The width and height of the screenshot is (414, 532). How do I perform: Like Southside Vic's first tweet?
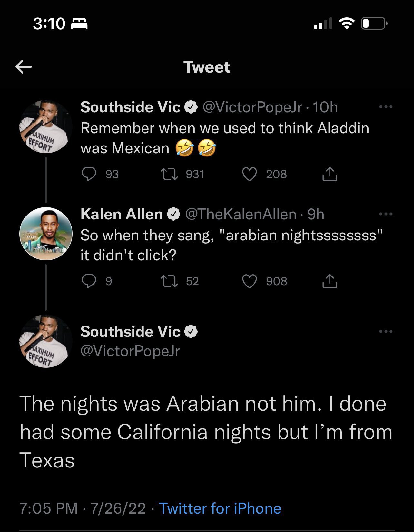(x=249, y=174)
